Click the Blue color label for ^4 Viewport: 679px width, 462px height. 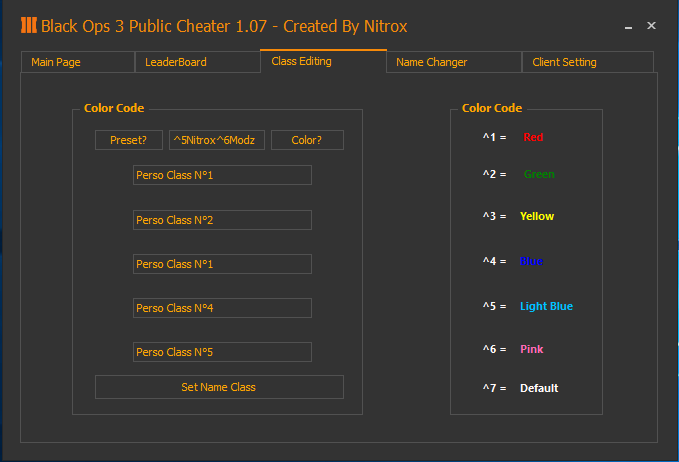tap(531, 261)
